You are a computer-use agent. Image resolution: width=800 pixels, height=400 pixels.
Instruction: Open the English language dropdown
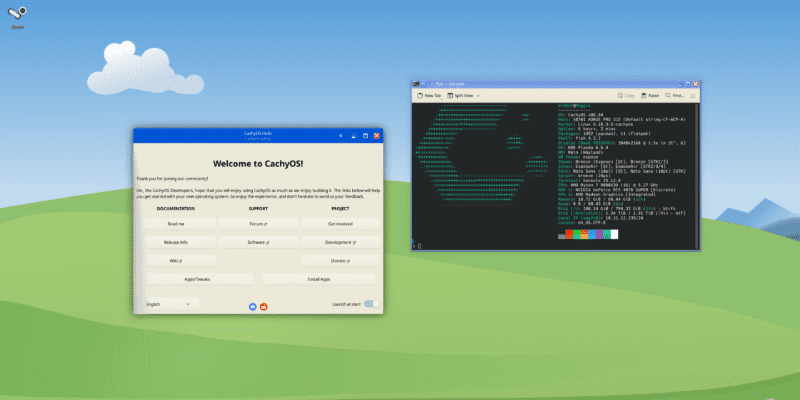tap(171, 304)
